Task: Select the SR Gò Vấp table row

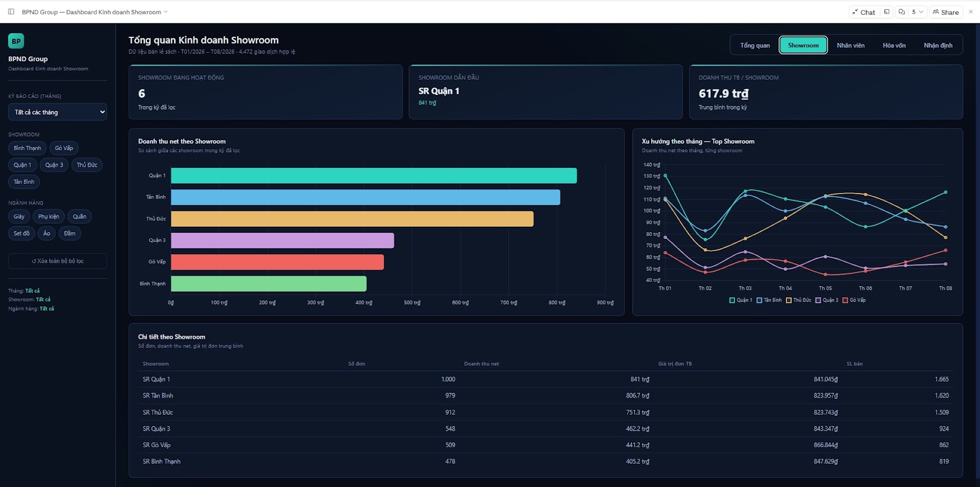Action: coord(546,445)
